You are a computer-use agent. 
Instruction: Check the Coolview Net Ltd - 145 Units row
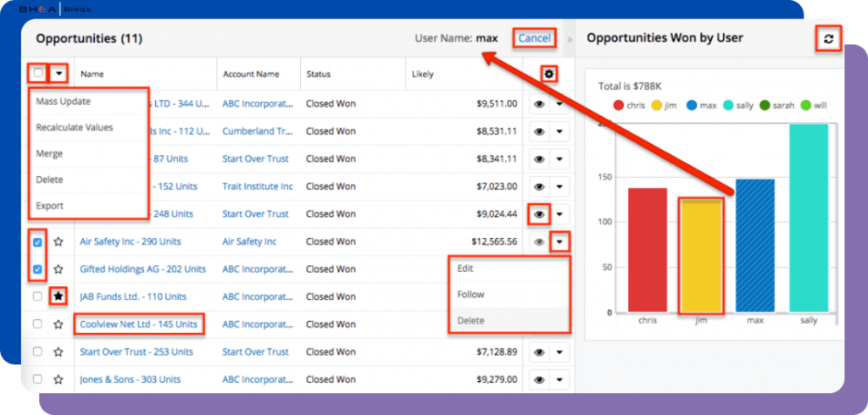point(37,324)
